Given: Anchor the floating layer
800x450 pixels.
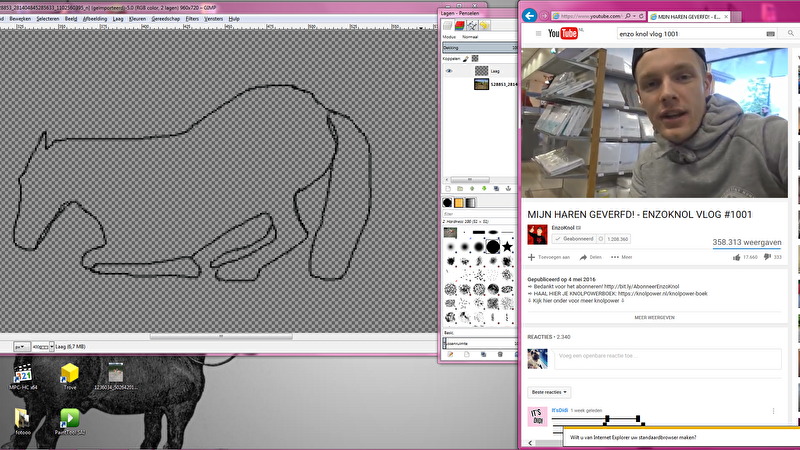Looking at the screenshot, I should (508, 189).
